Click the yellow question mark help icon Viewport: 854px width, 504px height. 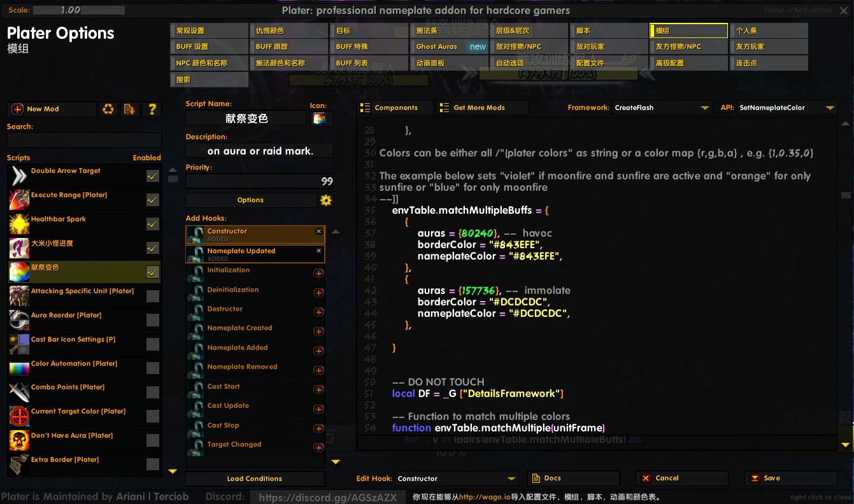pos(152,109)
